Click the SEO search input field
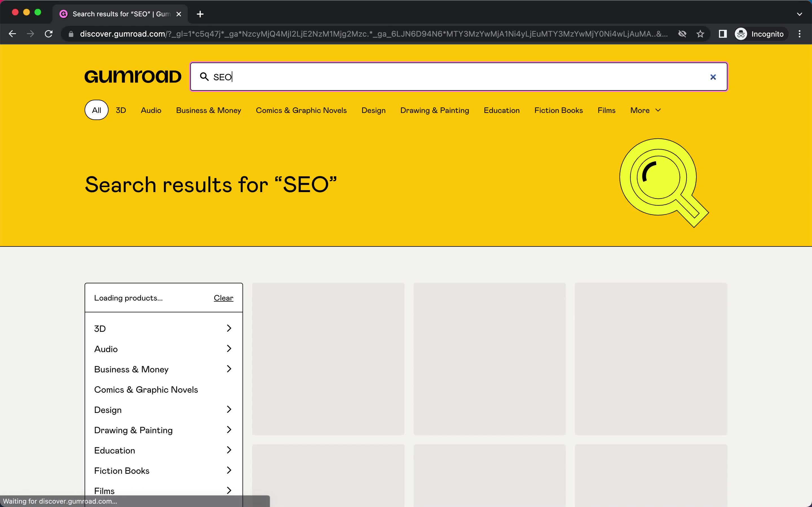The height and width of the screenshot is (507, 812). [458, 77]
